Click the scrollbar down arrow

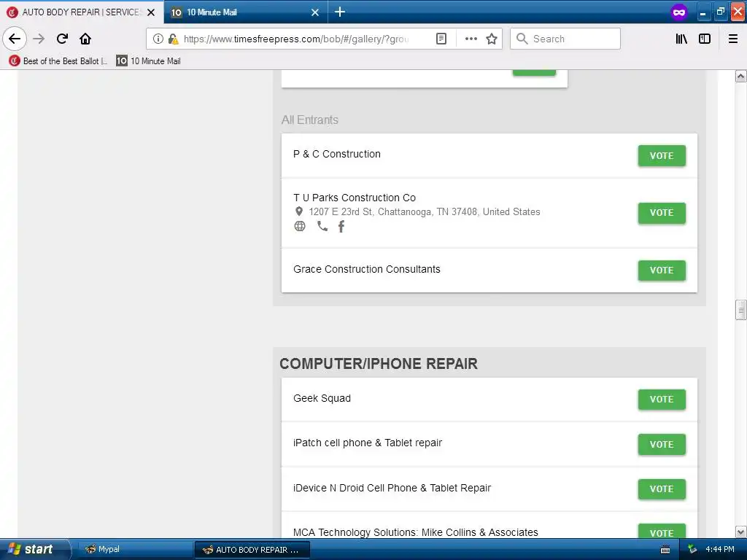[740, 532]
